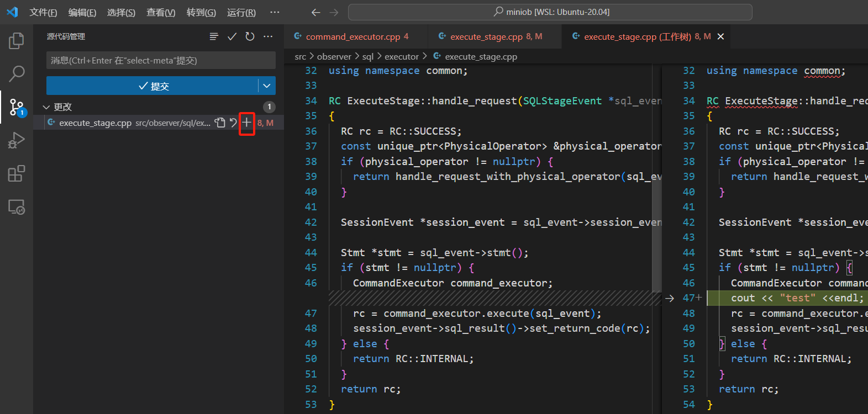Click line 52 return rc in left editor
This screenshot has height=414, width=868.
tap(371, 389)
